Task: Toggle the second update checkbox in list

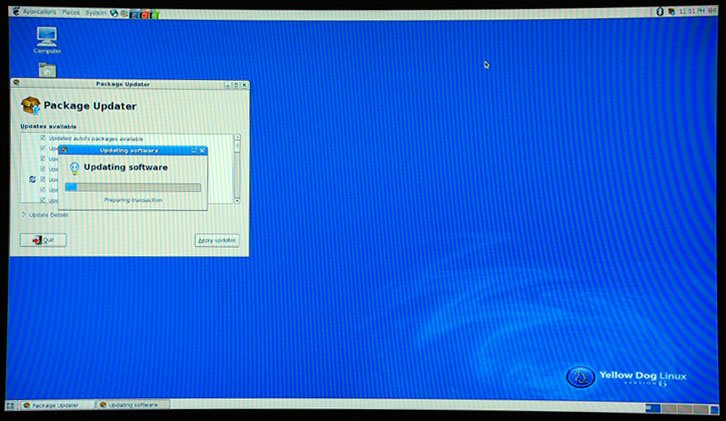Action: point(42,148)
